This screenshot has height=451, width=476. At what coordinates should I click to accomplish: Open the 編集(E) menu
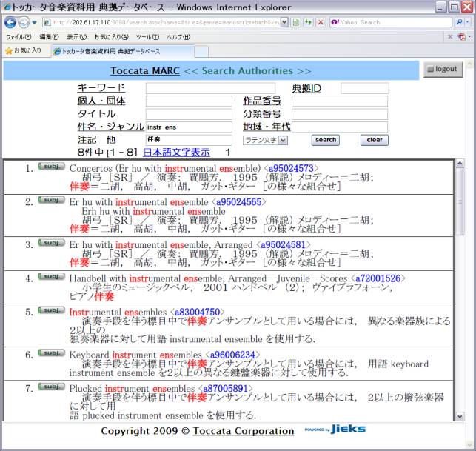(x=49, y=37)
